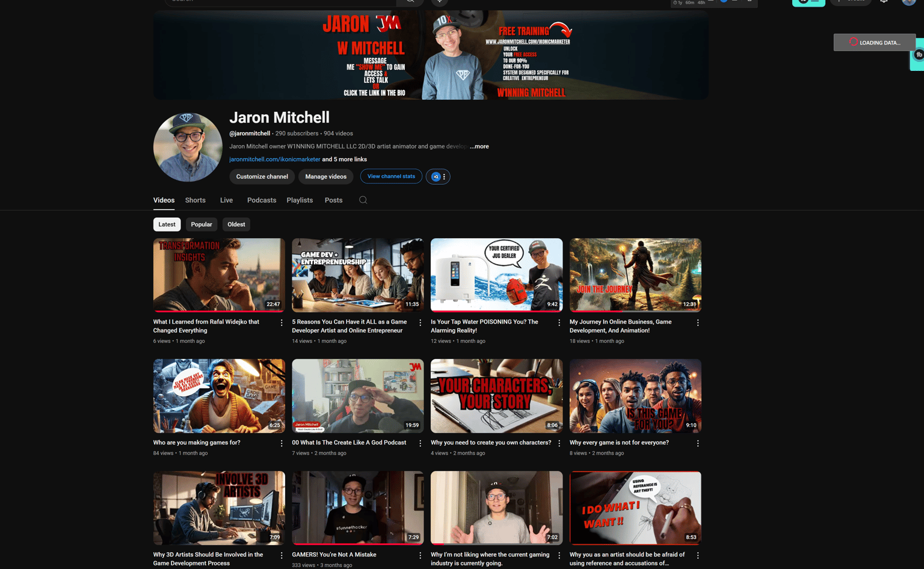Open options menu for Tap Water POISONING video
Screen dimensions: 924x569
(x=559, y=323)
